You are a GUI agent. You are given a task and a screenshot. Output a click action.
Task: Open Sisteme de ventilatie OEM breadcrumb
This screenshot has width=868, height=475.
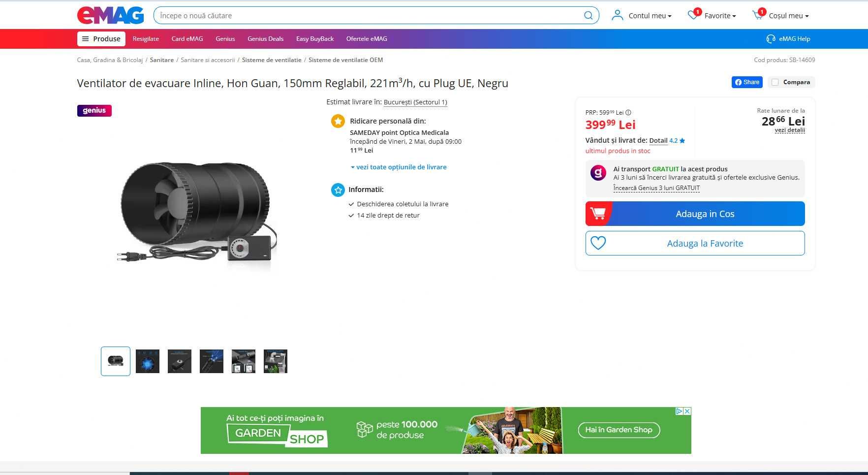(x=345, y=60)
